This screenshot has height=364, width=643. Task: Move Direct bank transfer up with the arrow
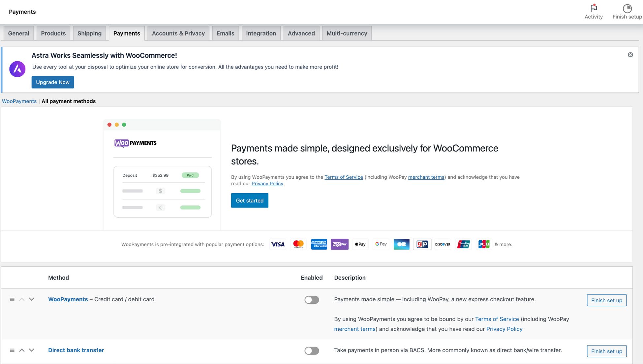tap(22, 350)
